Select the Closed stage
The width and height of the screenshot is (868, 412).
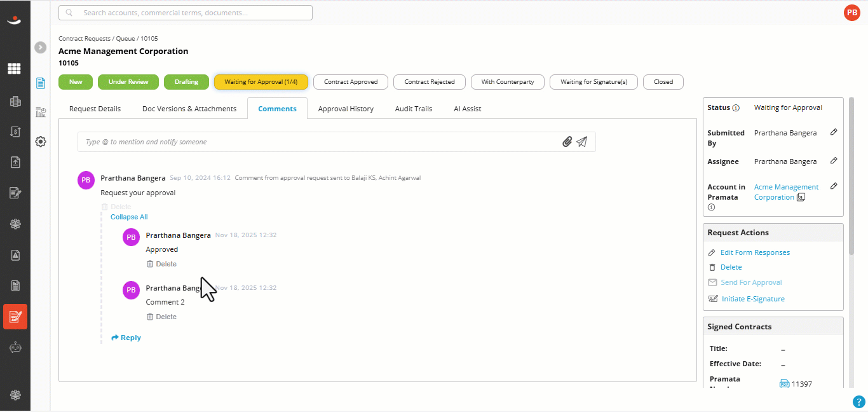[663, 81]
